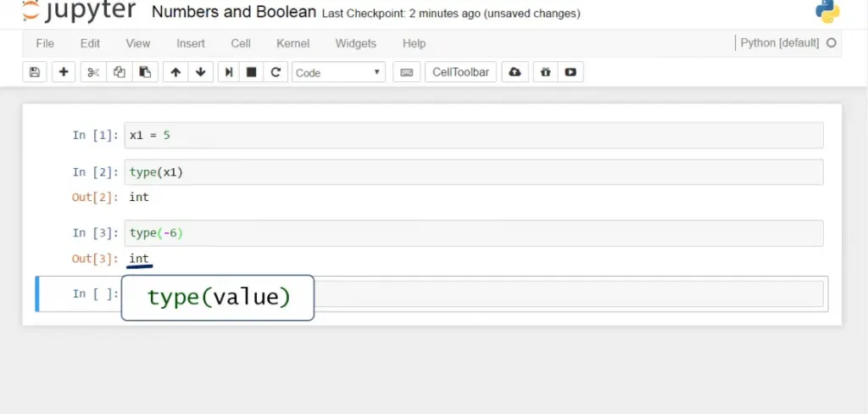Open the Cell menu
The width and height of the screenshot is (868, 414).
click(x=240, y=43)
